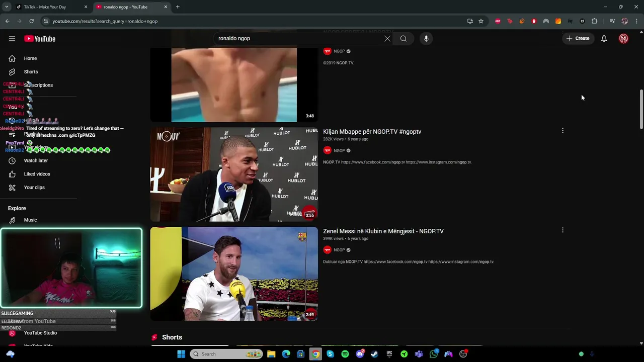Viewport: 644px width, 362px height.
Task: Open a new browser tab
Action: [x=178, y=7]
